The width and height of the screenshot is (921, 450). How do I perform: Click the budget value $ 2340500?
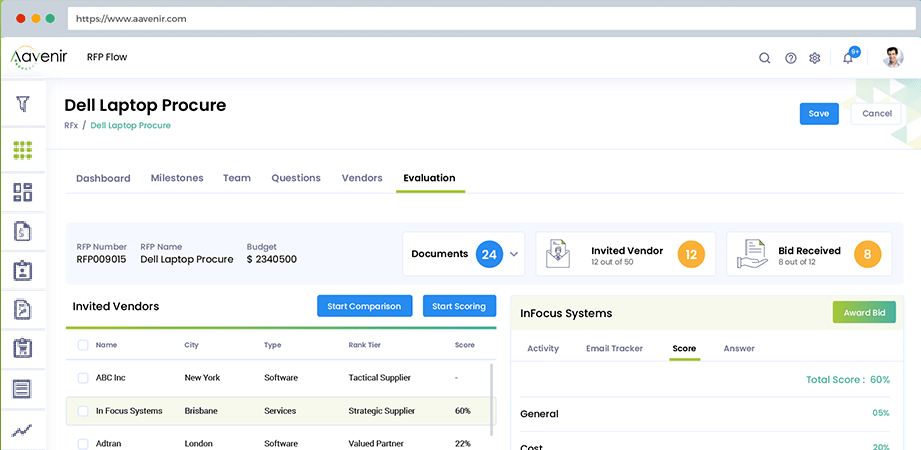pyautogui.click(x=271, y=259)
